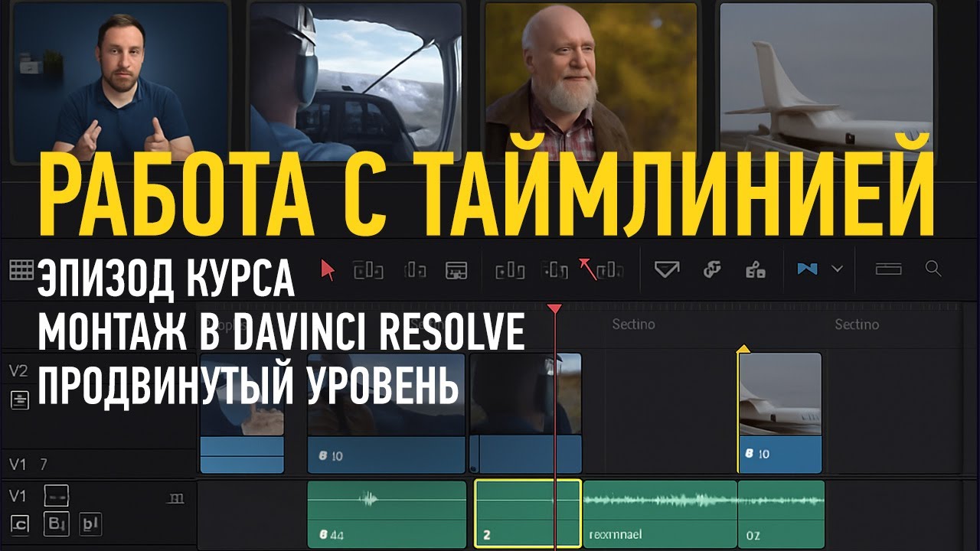Image resolution: width=980 pixels, height=551 pixels.
Task: Toggle the snapping icon in toolbar
Action: click(x=667, y=269)
